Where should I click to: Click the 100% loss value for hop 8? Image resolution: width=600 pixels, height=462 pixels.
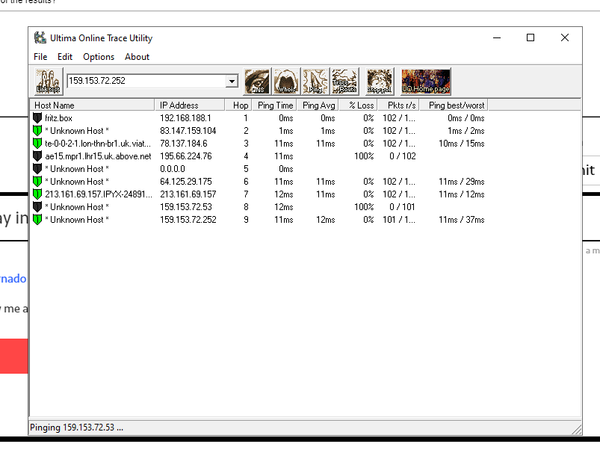coord(364,207)
